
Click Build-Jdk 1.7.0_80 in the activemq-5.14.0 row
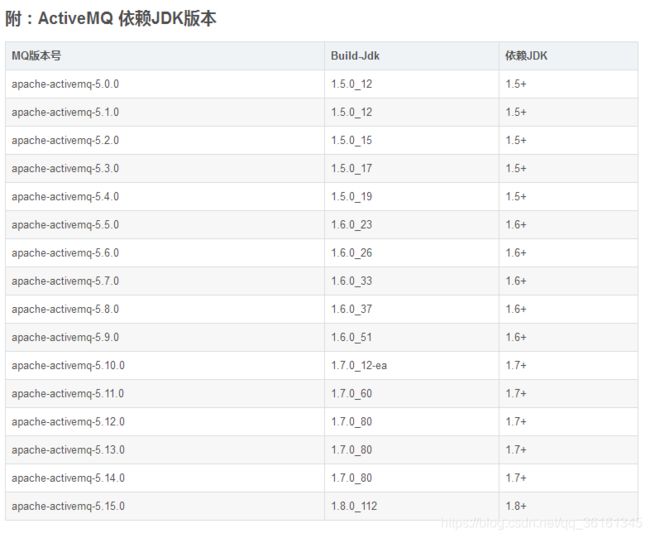click(352, 478)
